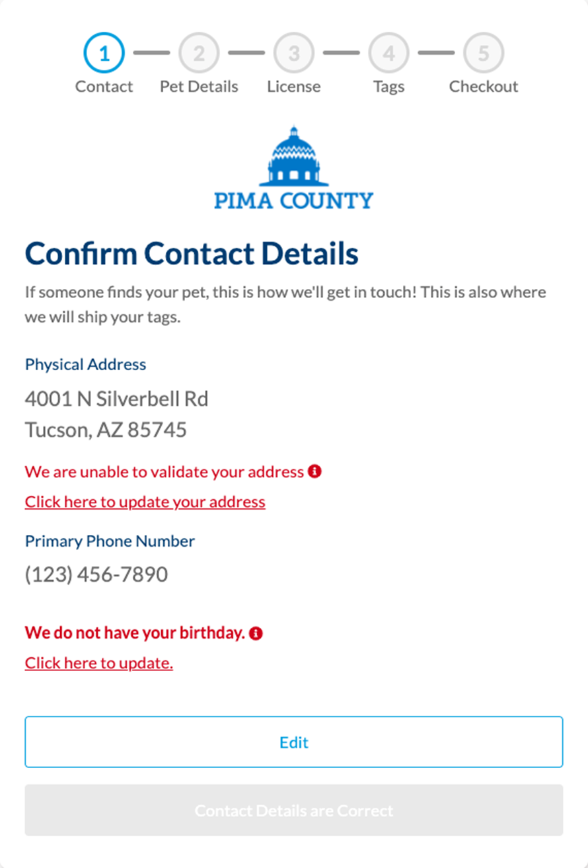Click the License step label
The width and height of the screenshot is (588, 868).
point(294,87)
